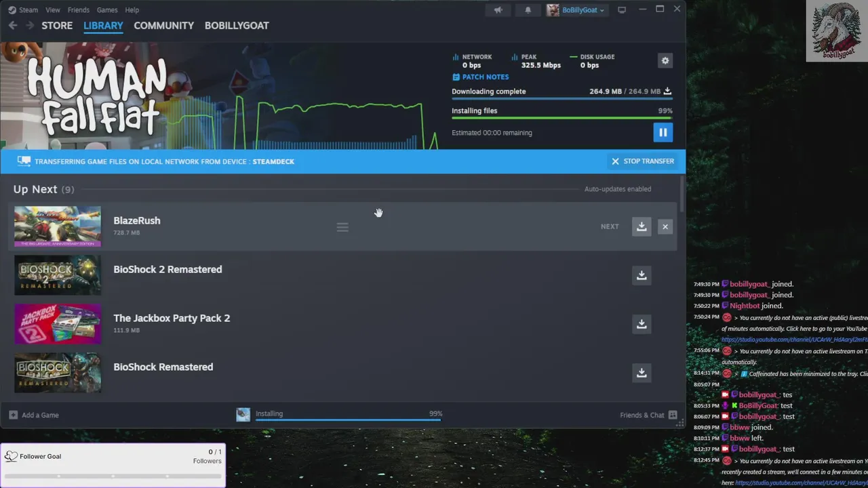The image size is (868, 488).
Task: Download BioShock 2 Remastered
Action: [x=642, y=275]
